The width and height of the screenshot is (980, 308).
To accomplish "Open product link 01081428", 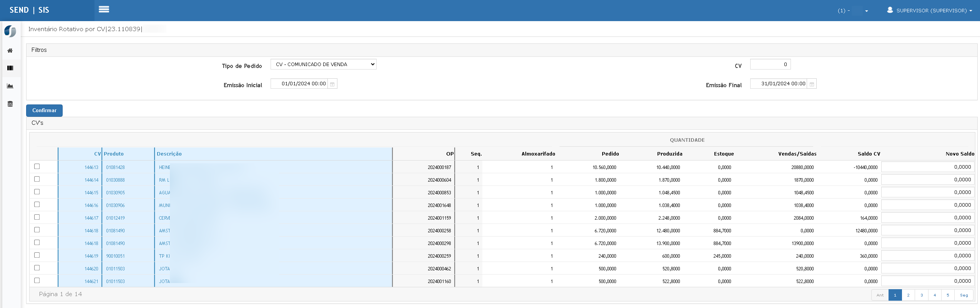I will point(115,167).
